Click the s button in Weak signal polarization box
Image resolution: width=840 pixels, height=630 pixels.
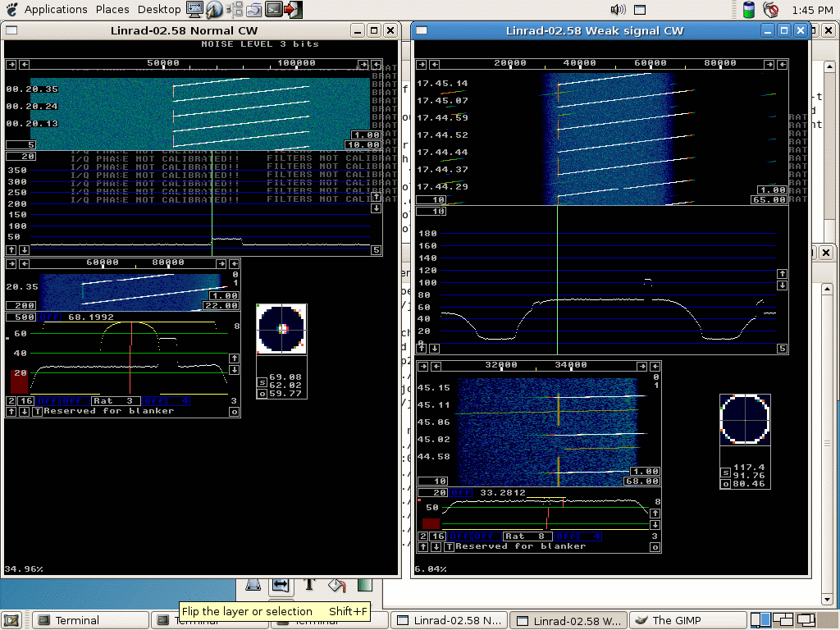725,472
